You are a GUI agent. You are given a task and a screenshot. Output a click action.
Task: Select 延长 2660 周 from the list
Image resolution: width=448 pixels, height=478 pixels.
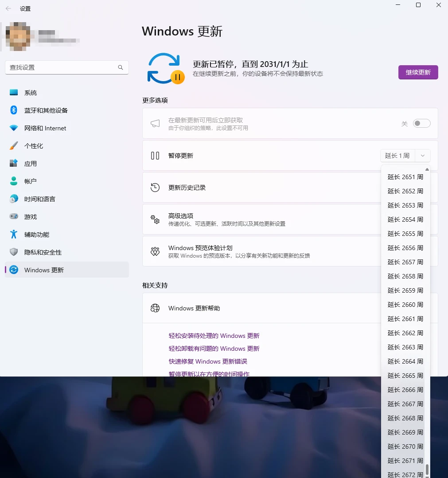coord(405,305)
